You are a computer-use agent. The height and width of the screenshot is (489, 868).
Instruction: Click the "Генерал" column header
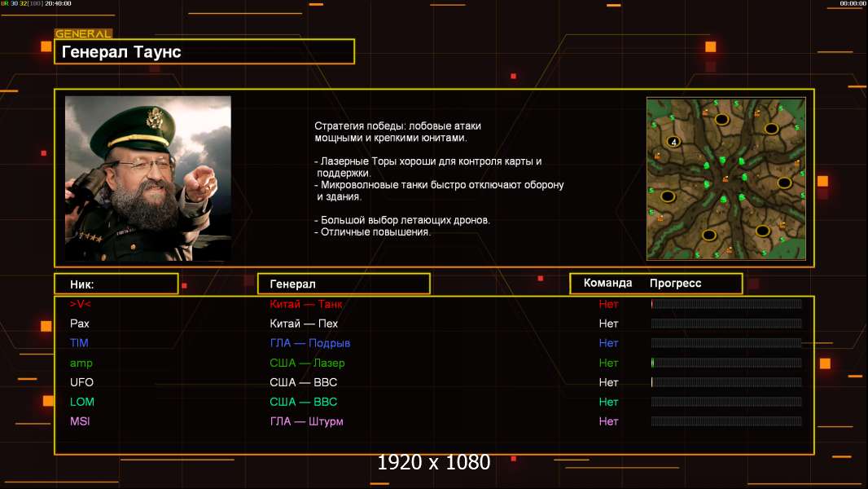point(344,284)
